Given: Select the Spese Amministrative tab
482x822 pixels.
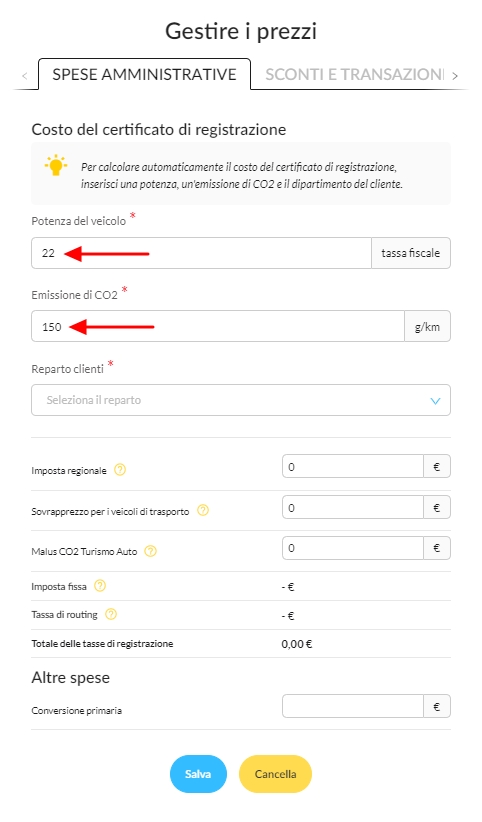Looking at the screenshot, I should click(144, 74).
